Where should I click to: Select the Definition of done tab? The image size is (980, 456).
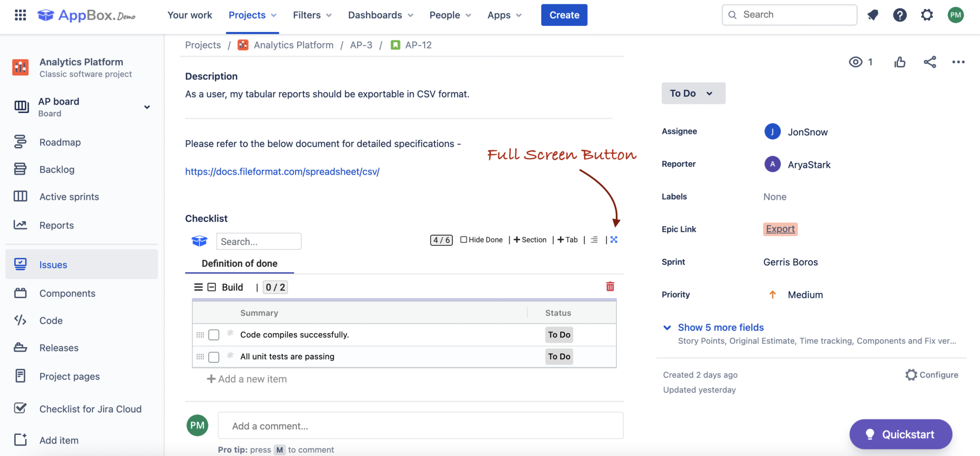[239, 264]
